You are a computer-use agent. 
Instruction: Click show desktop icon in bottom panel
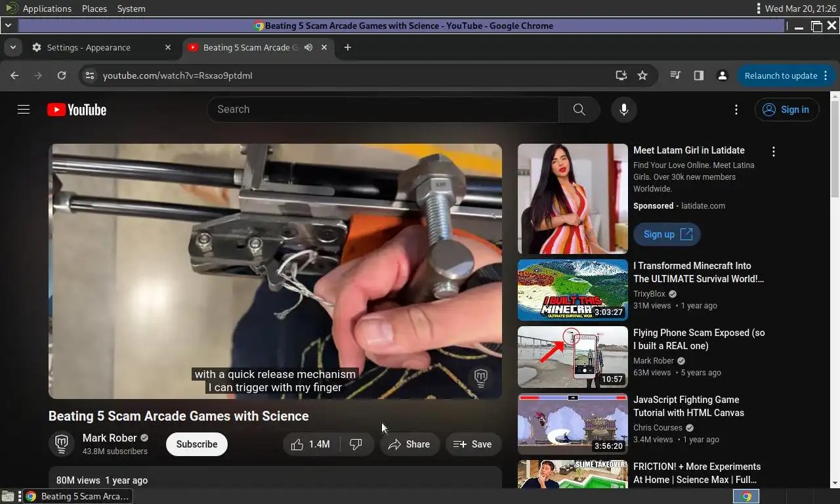(8, 496)
